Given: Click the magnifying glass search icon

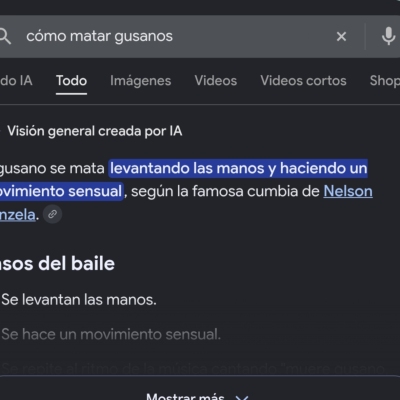Looking at the screenshot, I should (x=5, y=36).
